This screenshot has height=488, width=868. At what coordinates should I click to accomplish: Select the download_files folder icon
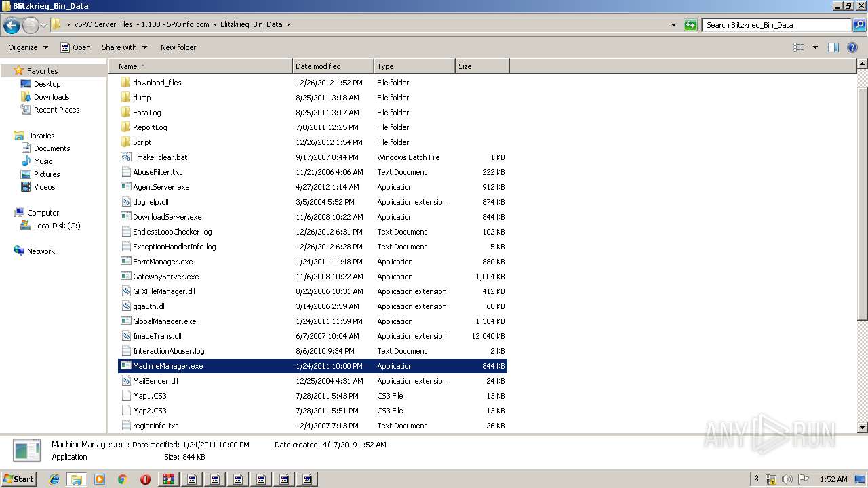pos(125,83)
